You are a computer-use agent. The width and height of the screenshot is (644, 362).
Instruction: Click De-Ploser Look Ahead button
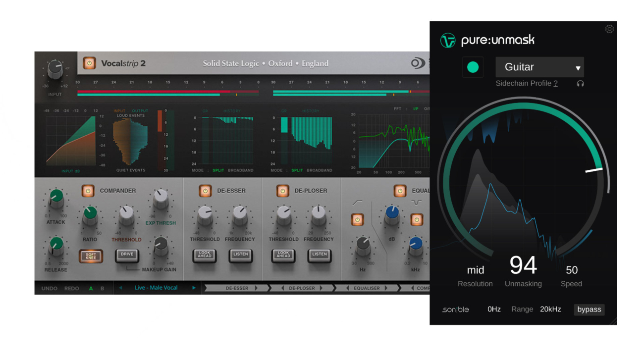(283, 256)
